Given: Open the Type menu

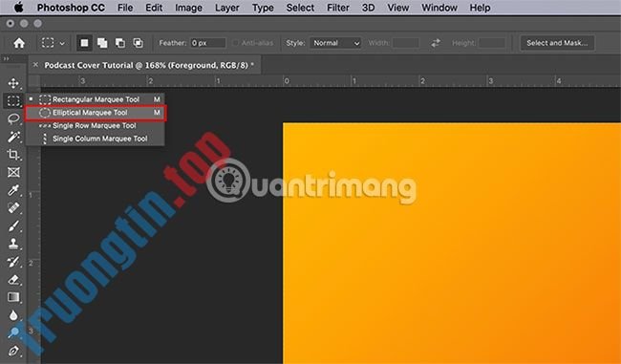Looking at the screenshot, I should (x=263, y=8).
